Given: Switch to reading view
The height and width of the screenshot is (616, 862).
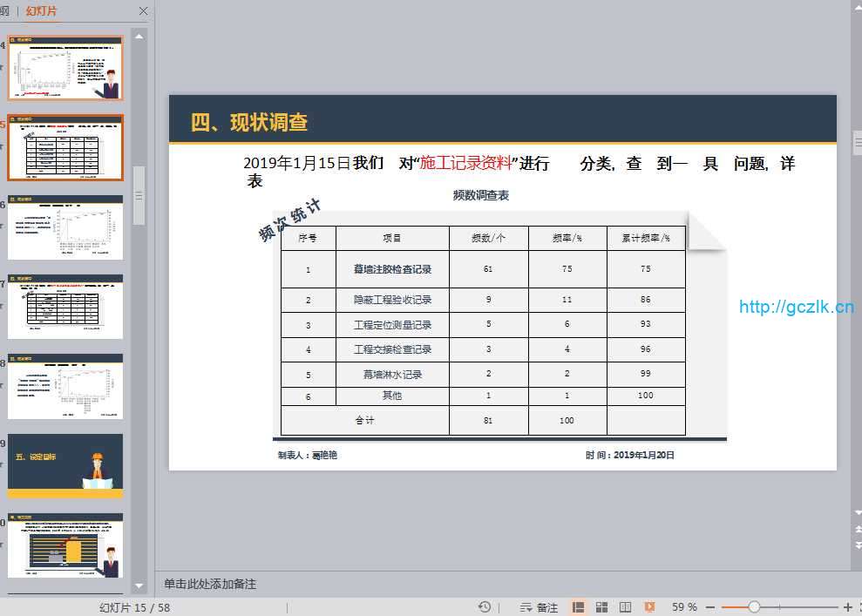Looking at the screenshot, I should pyautogui.click(x=625, y=607).
